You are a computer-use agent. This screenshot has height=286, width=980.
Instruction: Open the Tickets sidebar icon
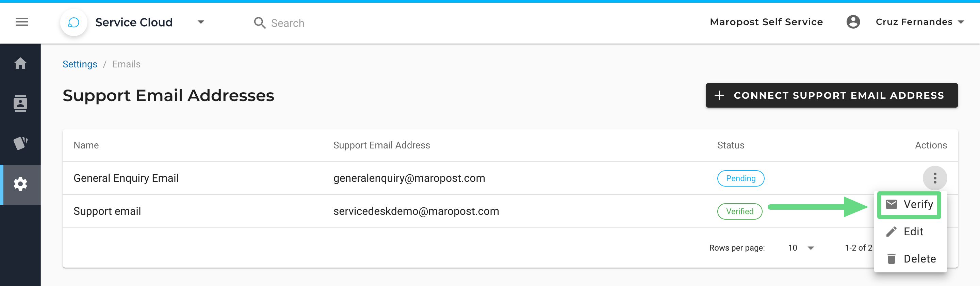point(20,144)
